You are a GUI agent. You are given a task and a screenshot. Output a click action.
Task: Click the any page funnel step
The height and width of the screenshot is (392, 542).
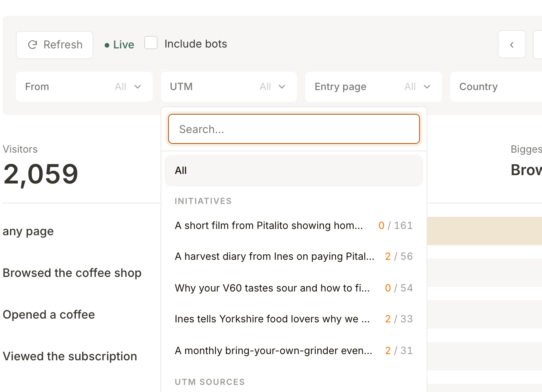point(28,231)
